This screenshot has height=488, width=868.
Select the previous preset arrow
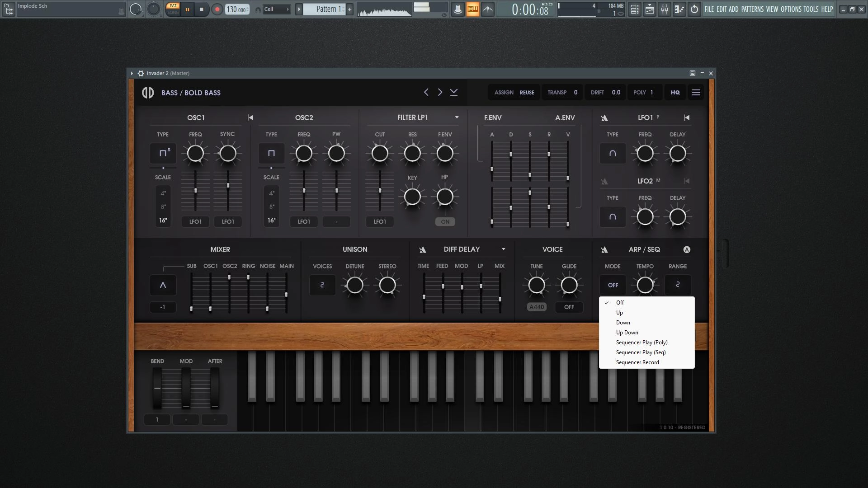[426, 92]
